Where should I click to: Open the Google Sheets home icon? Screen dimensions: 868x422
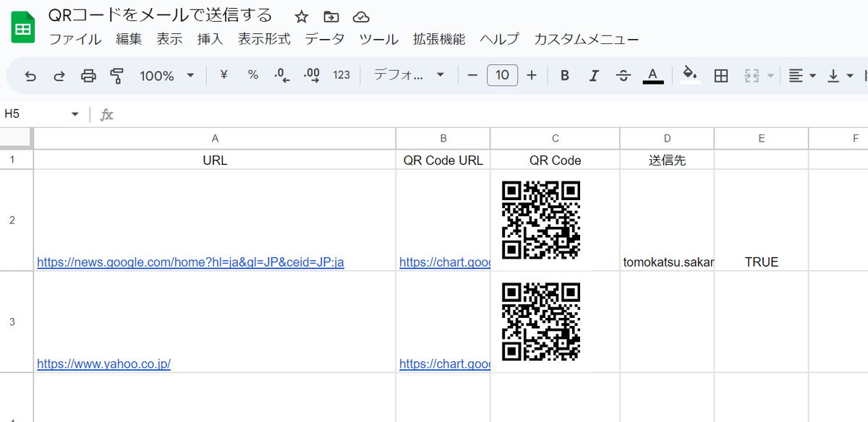23,27
